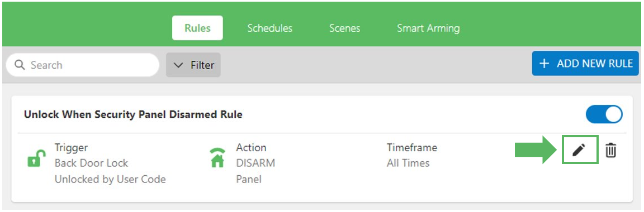Screen dimensions: 644x212
Task: Select the rule title text
Action: point(133,114)
